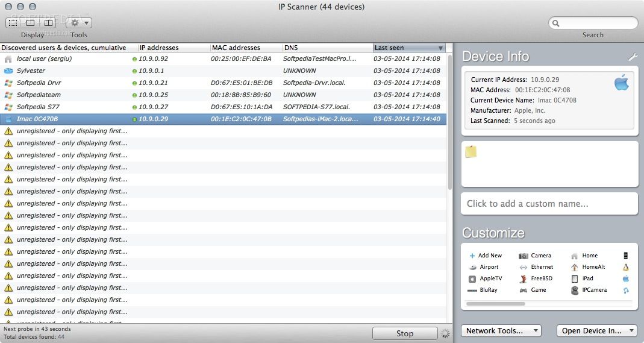The width and height of the screenshot is (644, 343).
Task: Click the MAC addresses column header
Action: [246, 48]
